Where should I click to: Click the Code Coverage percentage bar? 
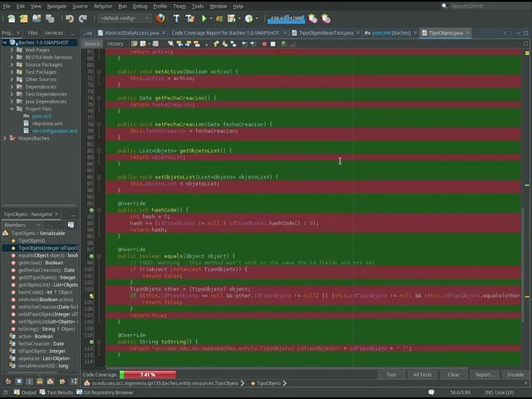147,375
